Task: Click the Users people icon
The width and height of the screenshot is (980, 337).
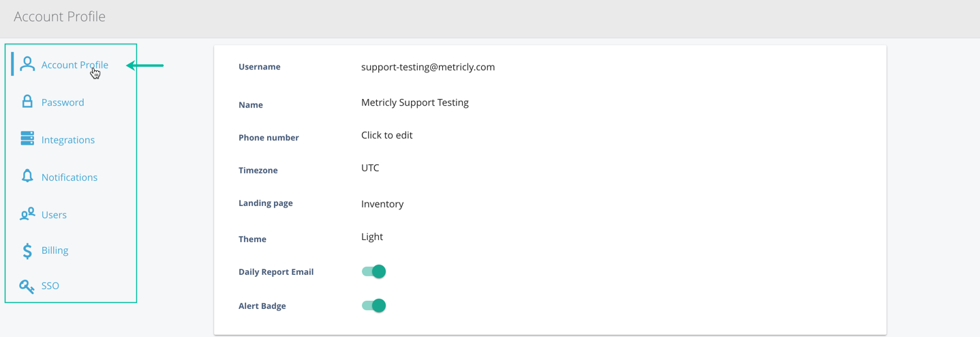Action: pyautogui.click(x=27, y=214)
